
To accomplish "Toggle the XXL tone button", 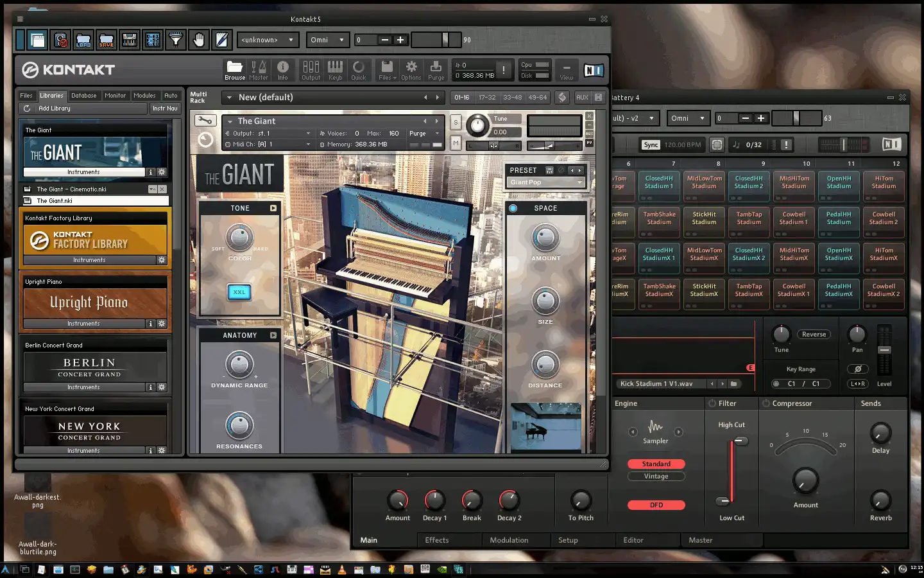I will click(239, 292).
